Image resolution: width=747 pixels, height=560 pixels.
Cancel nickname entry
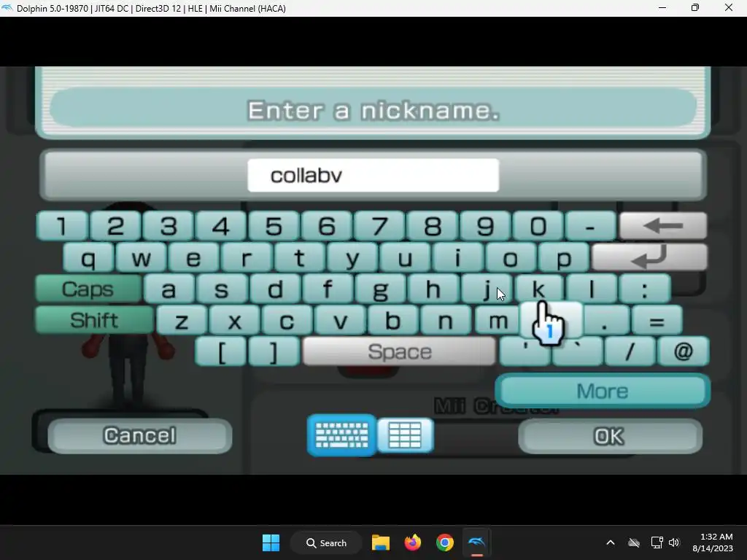(x=139, y=436)
